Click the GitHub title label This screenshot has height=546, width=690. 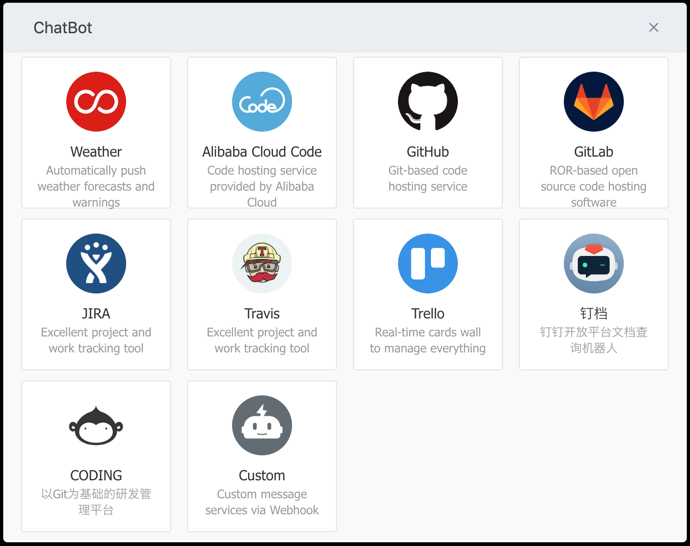click(x=428, y=152)
